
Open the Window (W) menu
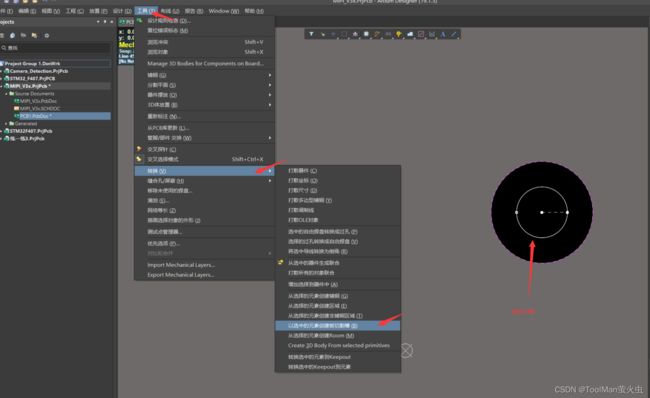[x=224, y=11]
